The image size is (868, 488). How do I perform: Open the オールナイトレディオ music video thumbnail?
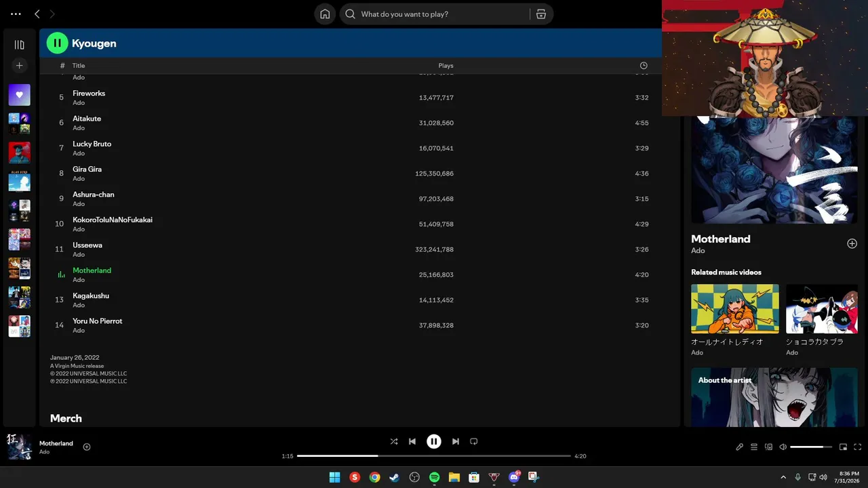tap(735, 309)
